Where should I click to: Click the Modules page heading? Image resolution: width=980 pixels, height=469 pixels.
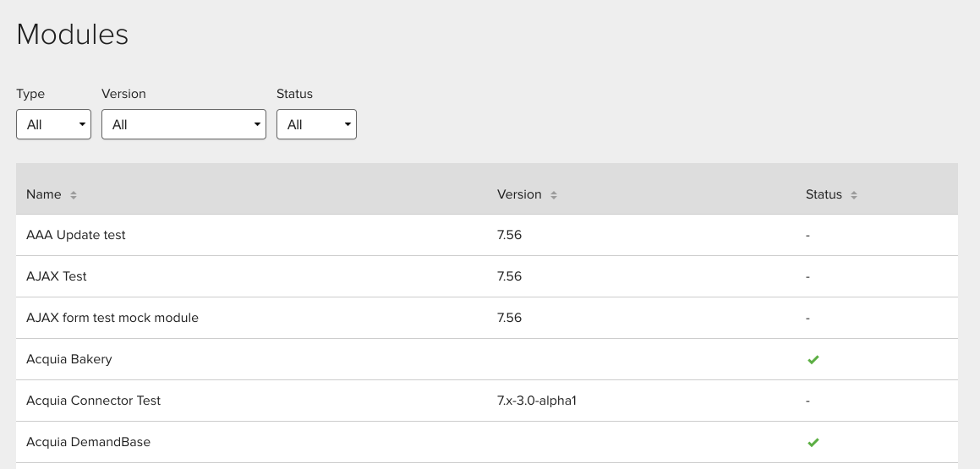coord(73,35)
